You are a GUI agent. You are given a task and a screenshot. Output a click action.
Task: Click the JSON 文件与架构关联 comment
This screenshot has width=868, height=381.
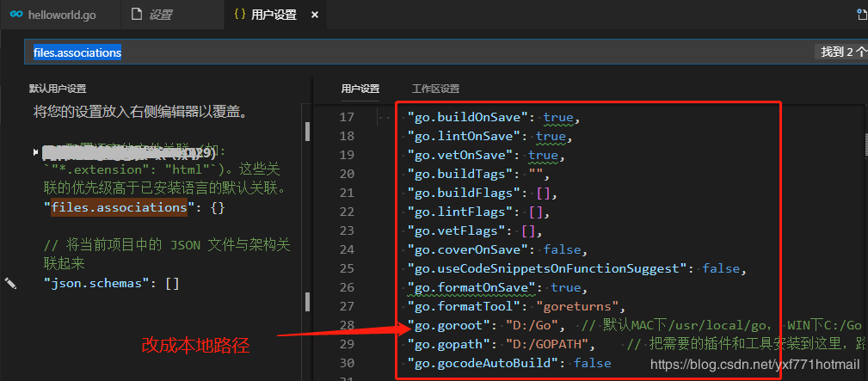point(167,253)
